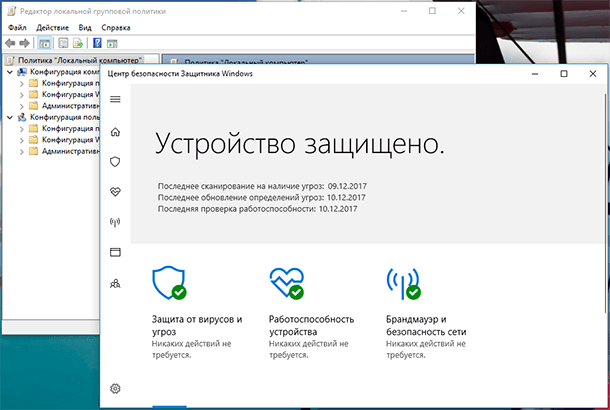Expand the second folder under user configuration

22,140
